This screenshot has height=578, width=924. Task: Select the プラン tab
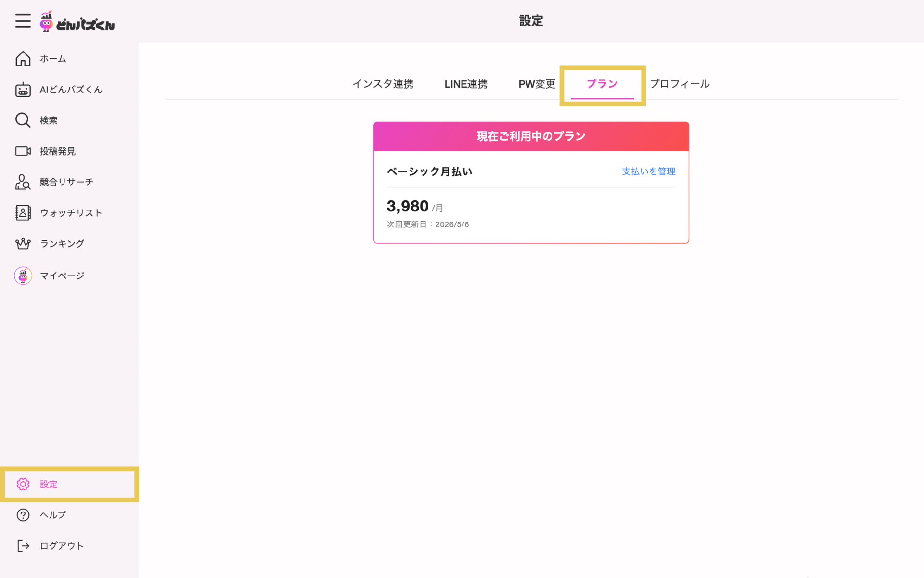pos(602,84)
